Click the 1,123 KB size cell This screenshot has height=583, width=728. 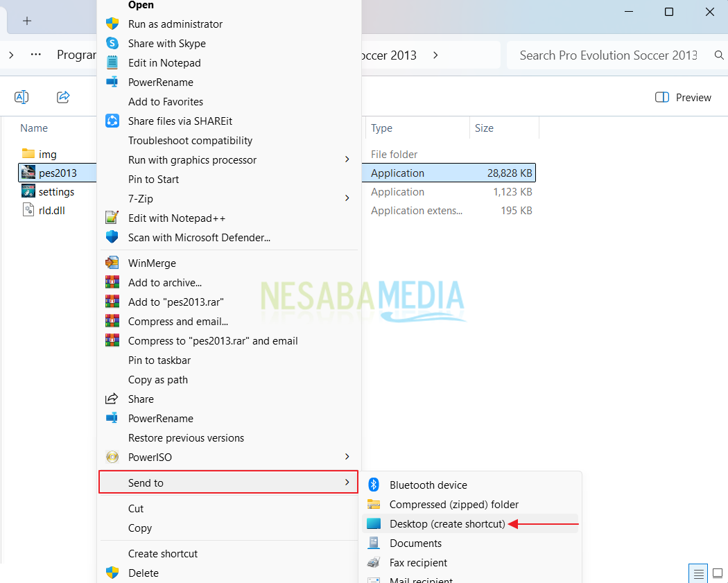pos(512,192)
